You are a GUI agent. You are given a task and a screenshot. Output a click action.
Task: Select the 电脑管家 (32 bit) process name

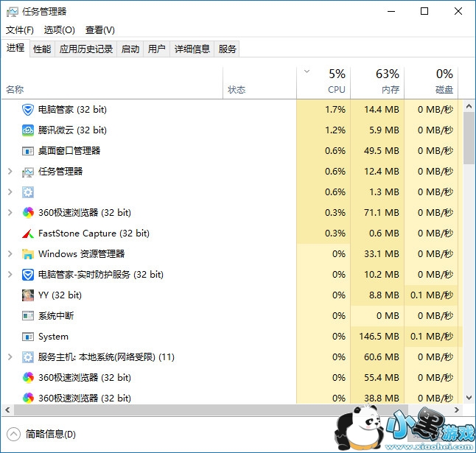coord(72,110)
